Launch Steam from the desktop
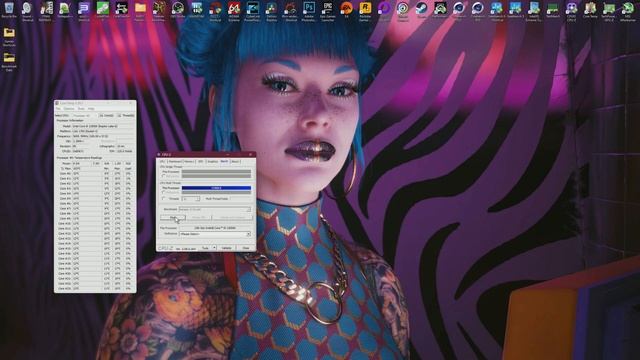Viewport: 640px width, 360px height. click(421, 9)
